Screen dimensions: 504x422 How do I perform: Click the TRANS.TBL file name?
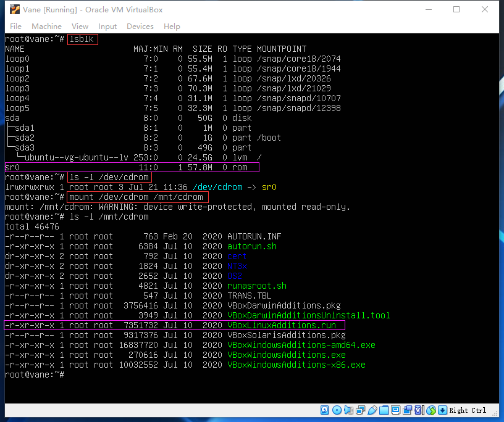(250, 296)
